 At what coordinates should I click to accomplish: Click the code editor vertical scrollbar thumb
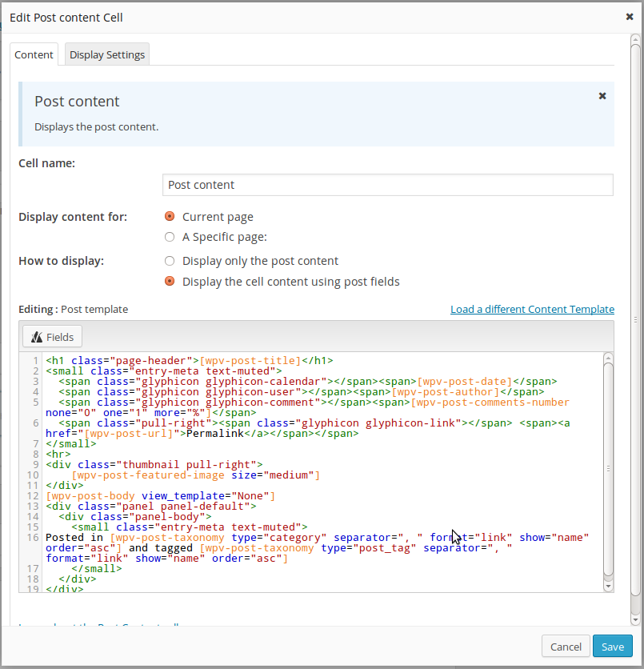[609, 469]
